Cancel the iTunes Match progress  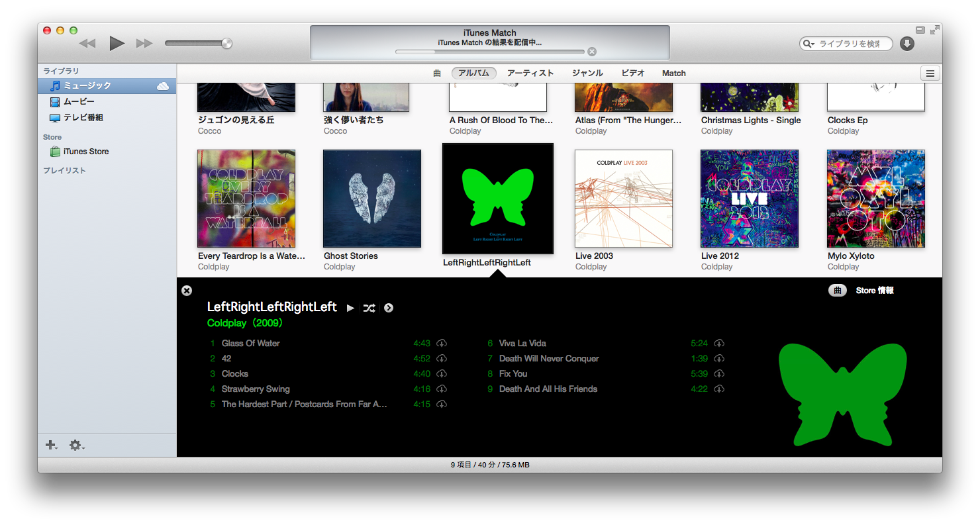[x=592, y=52]
